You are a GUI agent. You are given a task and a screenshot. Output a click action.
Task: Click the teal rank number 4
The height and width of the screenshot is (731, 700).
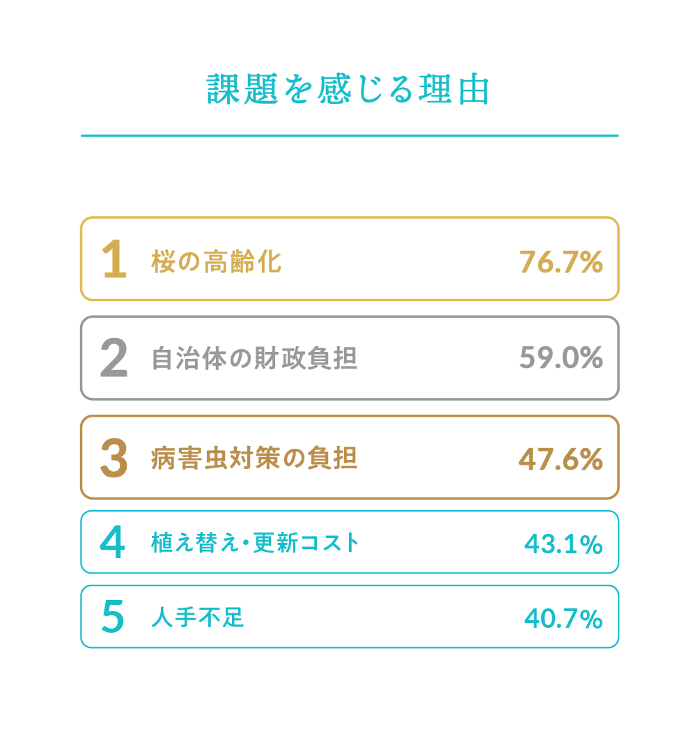112,543
